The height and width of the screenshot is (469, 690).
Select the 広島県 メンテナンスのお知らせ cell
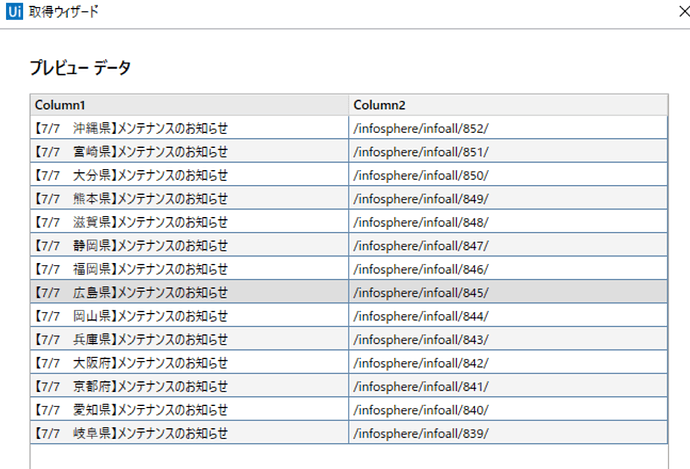click(190, 293)
